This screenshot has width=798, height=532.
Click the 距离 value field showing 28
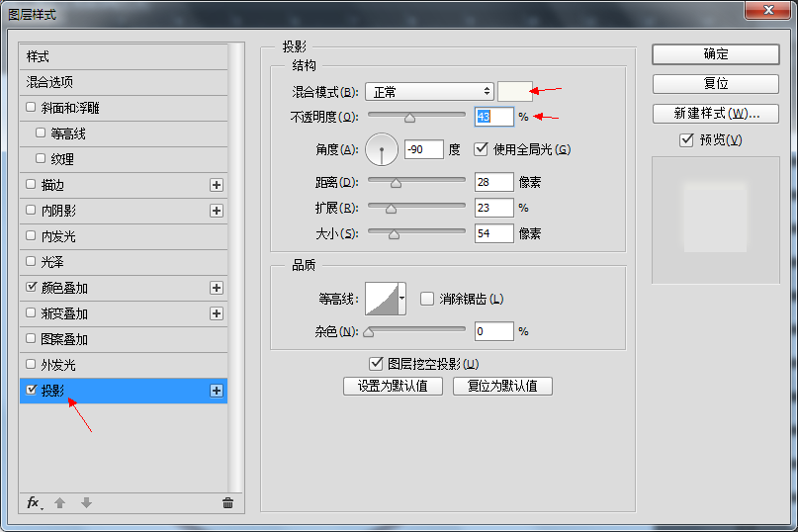[493, 182]
